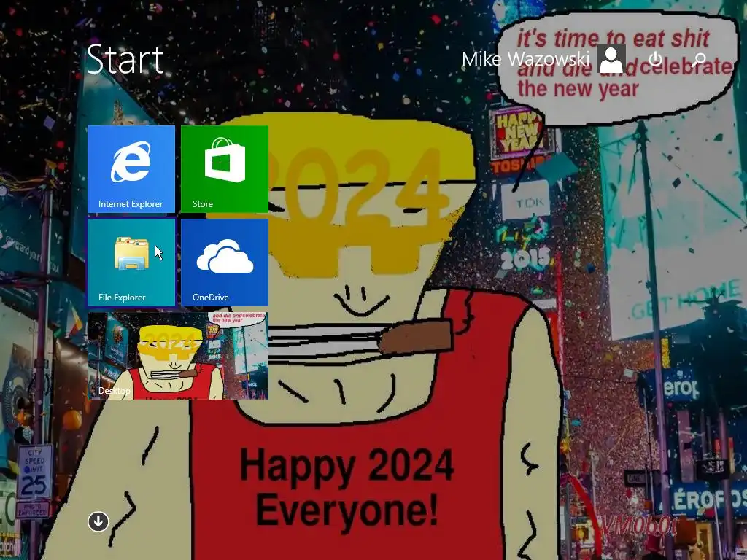Click the Power options icon

tap(656, 59)
